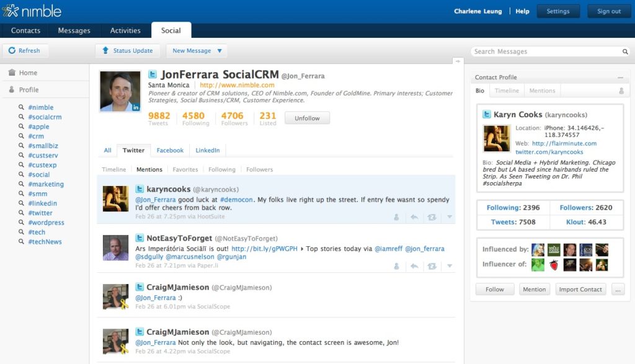Click the reply arrow on karyncooks tweet
The width and height of the screenshot is (635, 364).
[x=415, y=217]
